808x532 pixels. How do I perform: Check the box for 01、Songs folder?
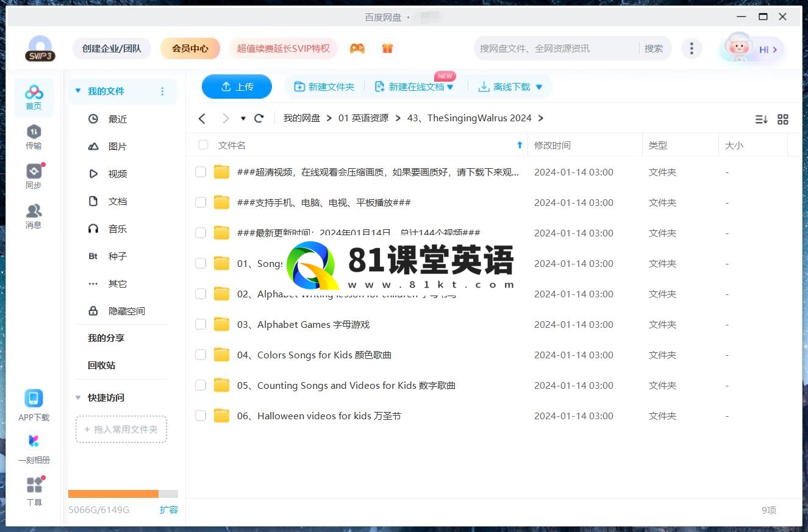coord(201,263)
